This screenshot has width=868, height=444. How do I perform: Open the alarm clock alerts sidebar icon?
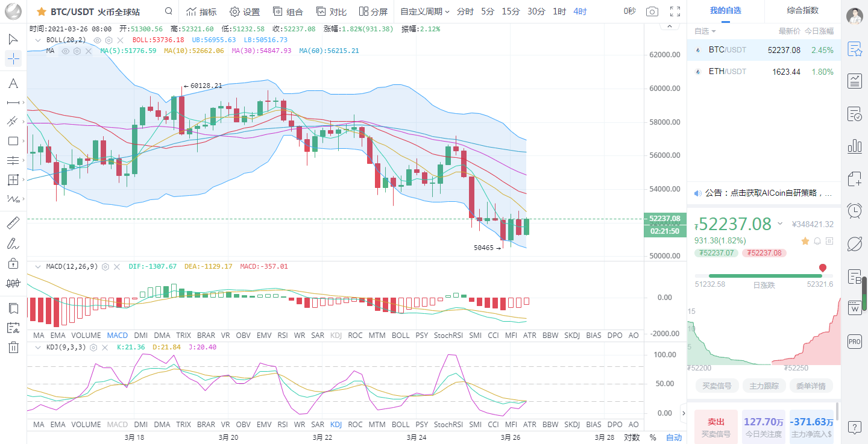point(854,210)
